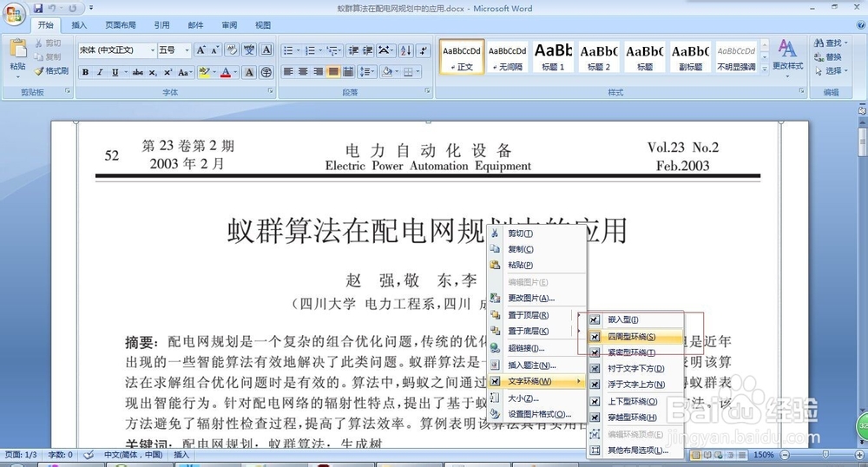Open Change Case (Aa) dropdown

[x=185, y=72]
